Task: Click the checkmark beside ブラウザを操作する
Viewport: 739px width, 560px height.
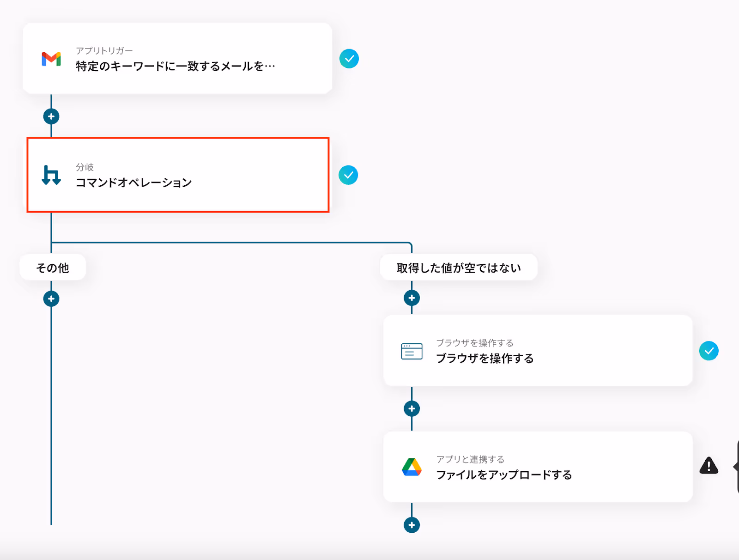Action: (709, 351)
